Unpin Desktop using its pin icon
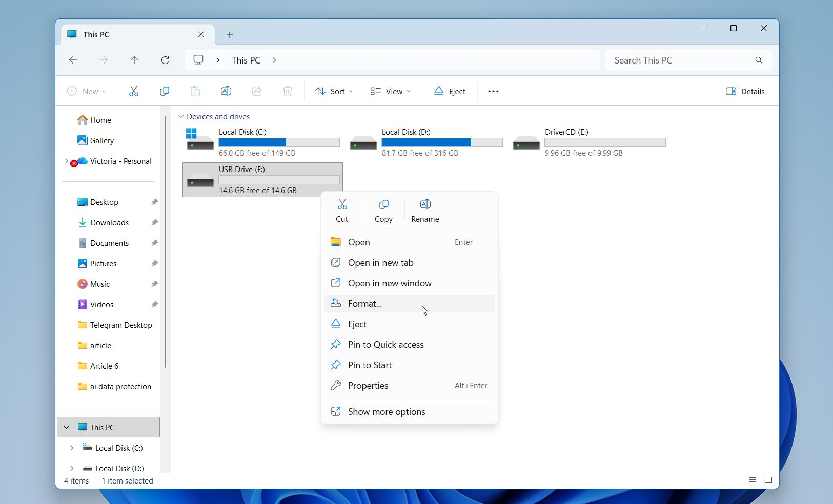 (154, 202)
